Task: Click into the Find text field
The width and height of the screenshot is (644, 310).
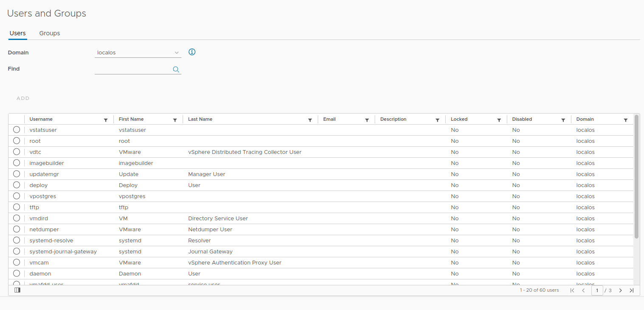Action: click(133, 69)
